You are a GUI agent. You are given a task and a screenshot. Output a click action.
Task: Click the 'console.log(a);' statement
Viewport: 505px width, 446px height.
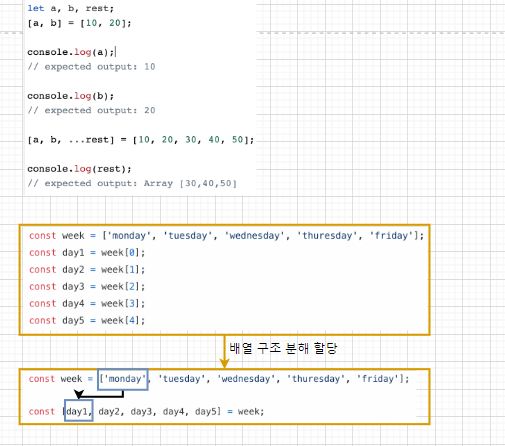pos(71,52)
